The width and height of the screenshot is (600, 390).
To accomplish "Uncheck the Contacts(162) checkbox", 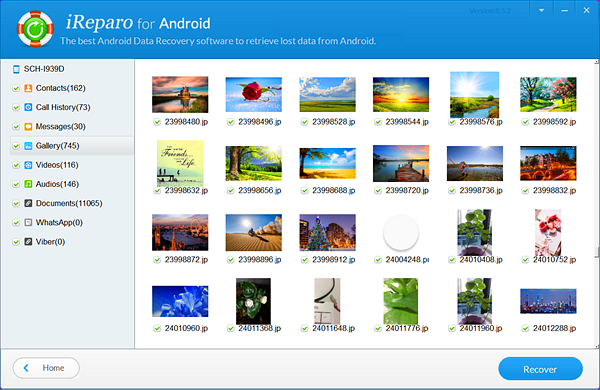I will pyautogui.click(x=16, y=88).
